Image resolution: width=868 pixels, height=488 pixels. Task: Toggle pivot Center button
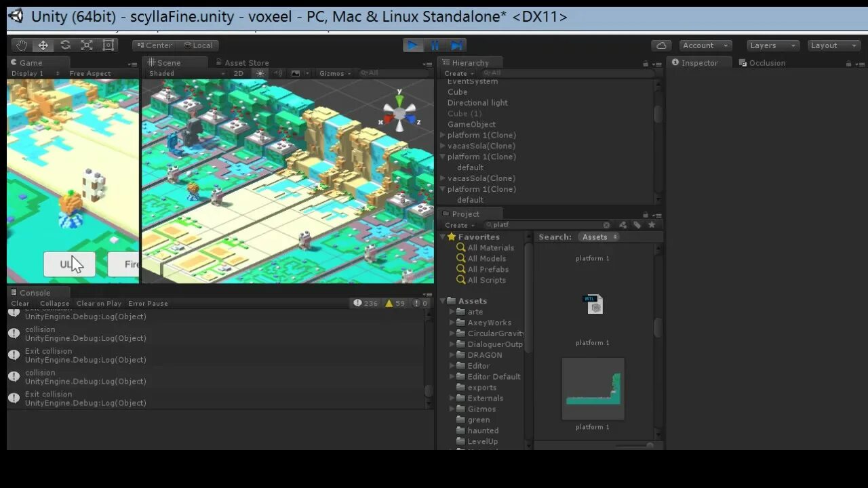click(154, 45)
